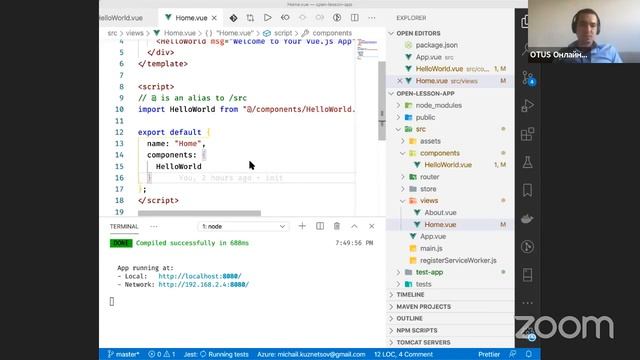Click the master* branch in status bar

click(x=123, y=354)
